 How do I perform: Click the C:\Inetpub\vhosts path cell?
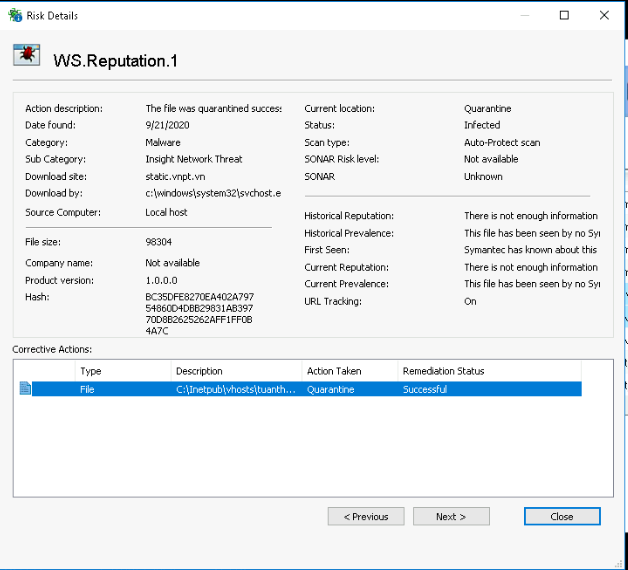[x=236, y=389]
